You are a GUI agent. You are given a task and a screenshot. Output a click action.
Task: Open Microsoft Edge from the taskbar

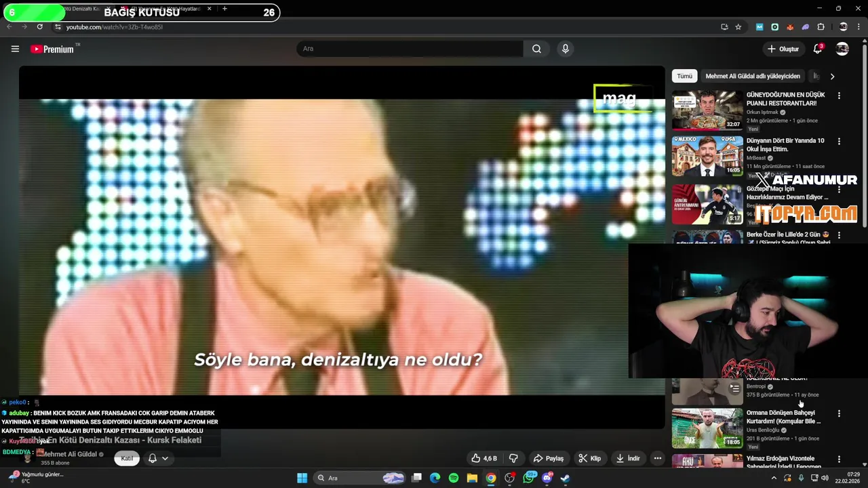point(435,478)
